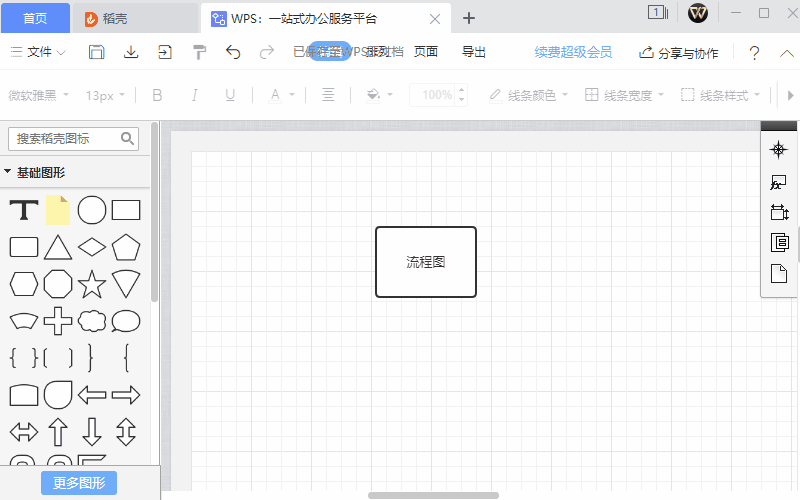Click the 100% opacity field
The image size is (800, 500).
pos(434,95)
